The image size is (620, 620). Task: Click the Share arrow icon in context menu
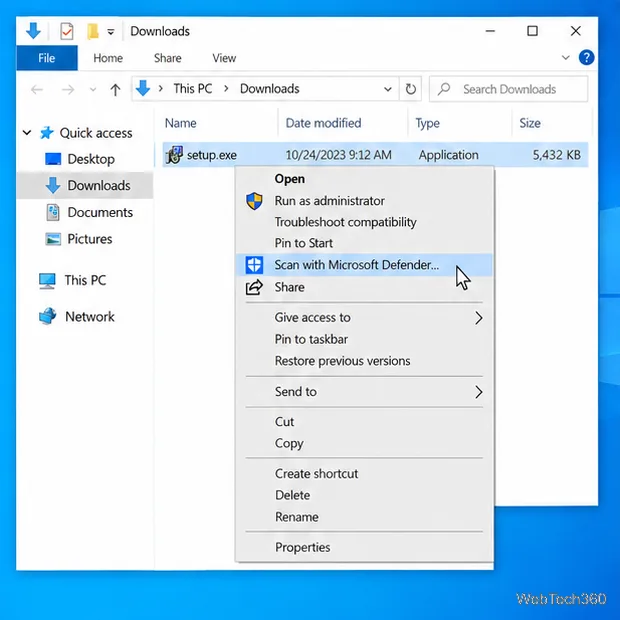(x=254, y=287)
